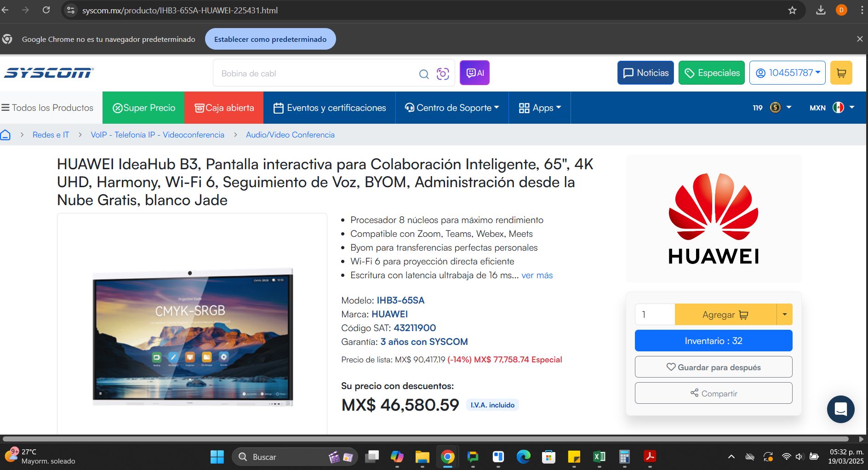Open image search camera icon
The height and width of the screenshot is (470, 868).
(443, 74)
